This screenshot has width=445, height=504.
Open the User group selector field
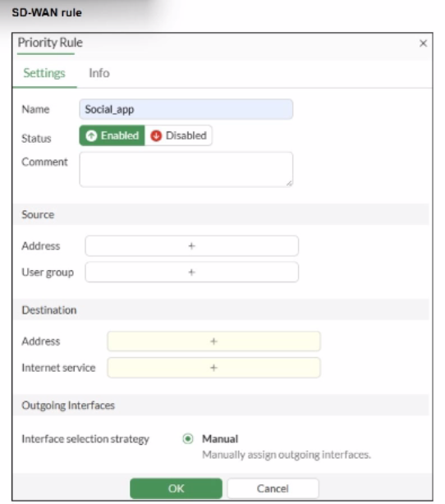pos(191,273)
